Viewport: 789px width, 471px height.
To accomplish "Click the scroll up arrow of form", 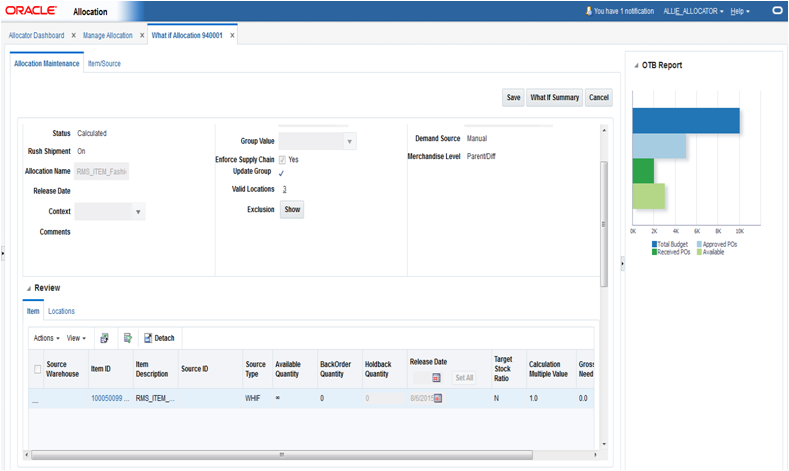I will click(604, 130).
